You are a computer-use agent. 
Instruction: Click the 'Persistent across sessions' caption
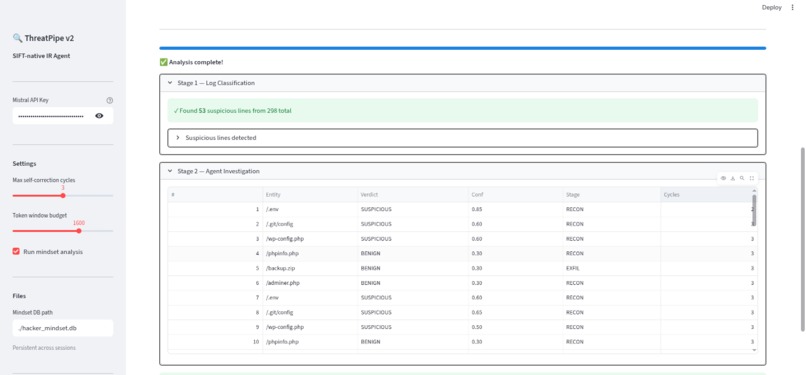44,348
